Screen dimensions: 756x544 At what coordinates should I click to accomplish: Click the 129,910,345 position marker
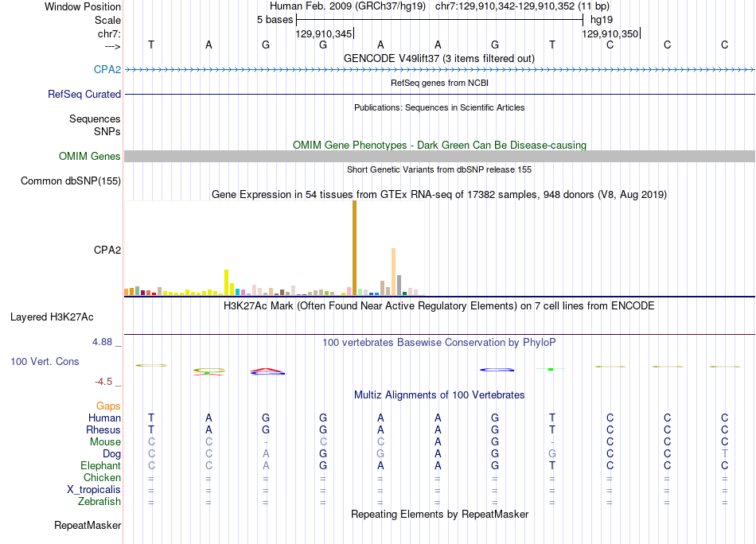coord(324,33)
